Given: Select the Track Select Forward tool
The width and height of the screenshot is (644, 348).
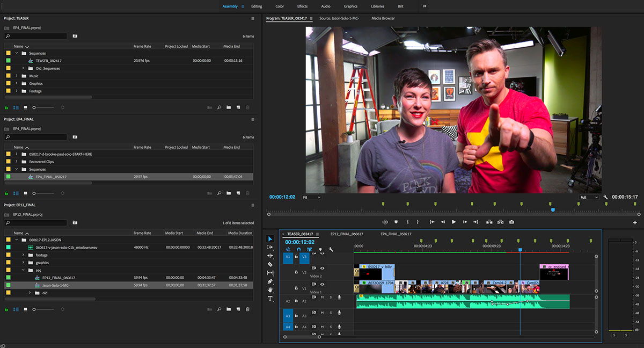Looking at the screenshot, I should pyautogui.click(x=270, y=248).
